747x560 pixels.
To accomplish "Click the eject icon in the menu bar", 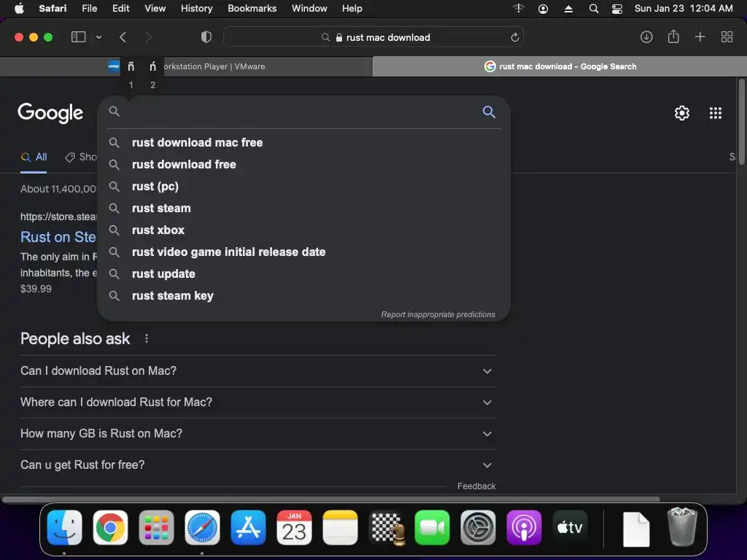I will coord(568,9).
